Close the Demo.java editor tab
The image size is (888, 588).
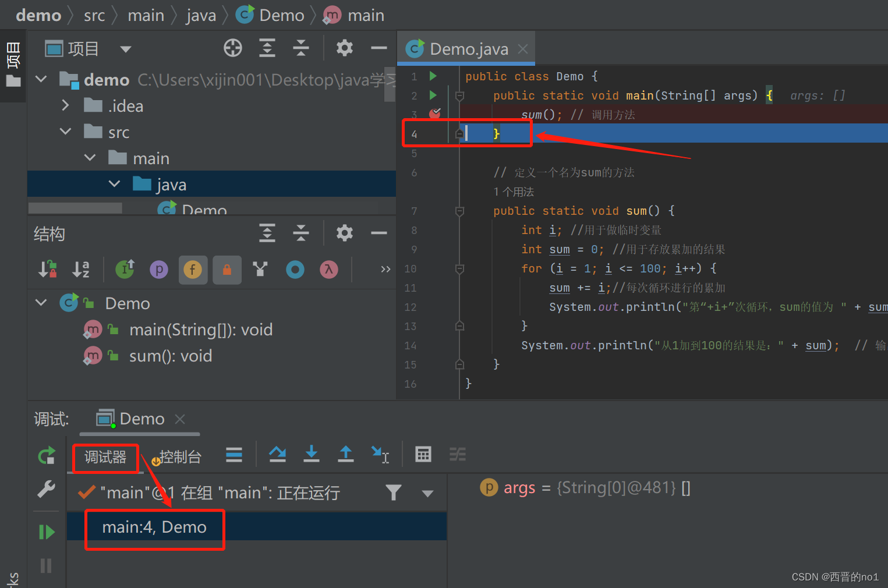pyautogui.click(x=523, y=49)
